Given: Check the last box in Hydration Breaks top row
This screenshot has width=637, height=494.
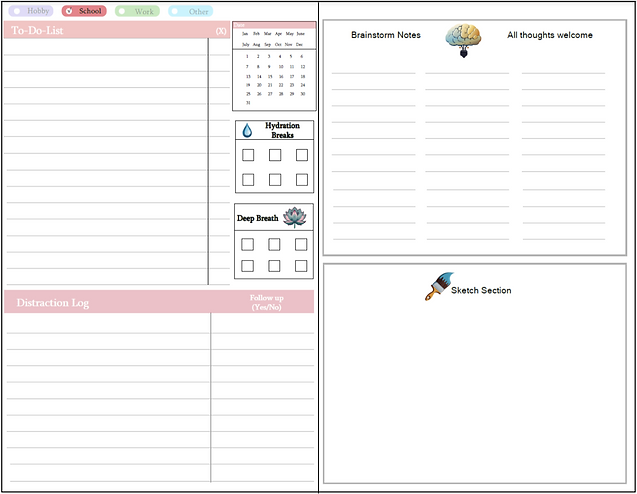Looking at the screenshot, I should 302,155.
